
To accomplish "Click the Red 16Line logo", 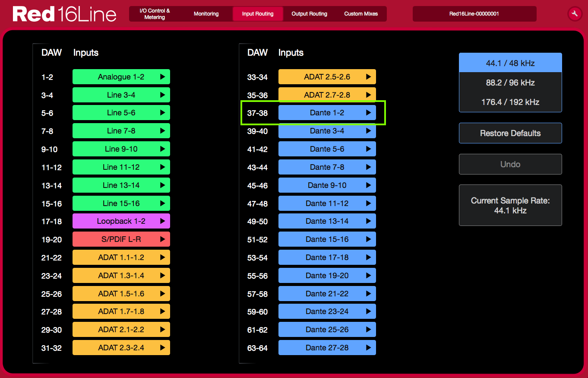I will tap(64, 14).
